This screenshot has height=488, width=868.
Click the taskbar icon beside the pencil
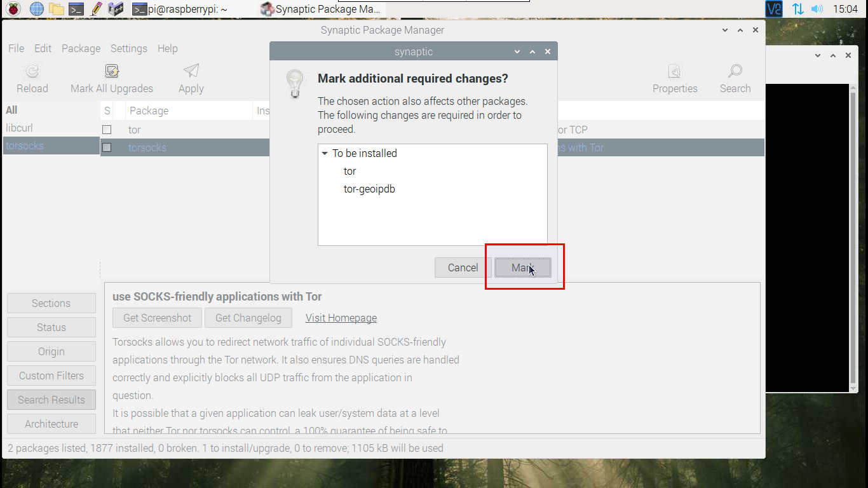116,9
